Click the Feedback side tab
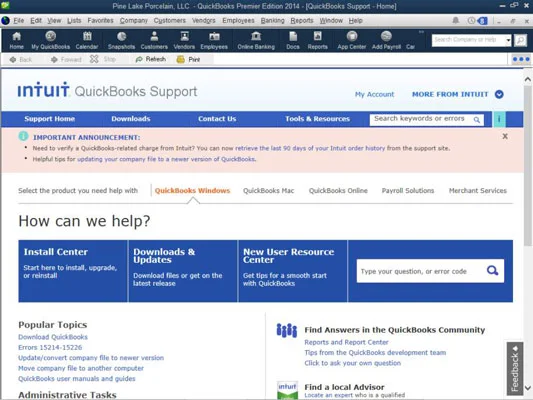Viewport: 533px width, 400px height. coord(515,368)
